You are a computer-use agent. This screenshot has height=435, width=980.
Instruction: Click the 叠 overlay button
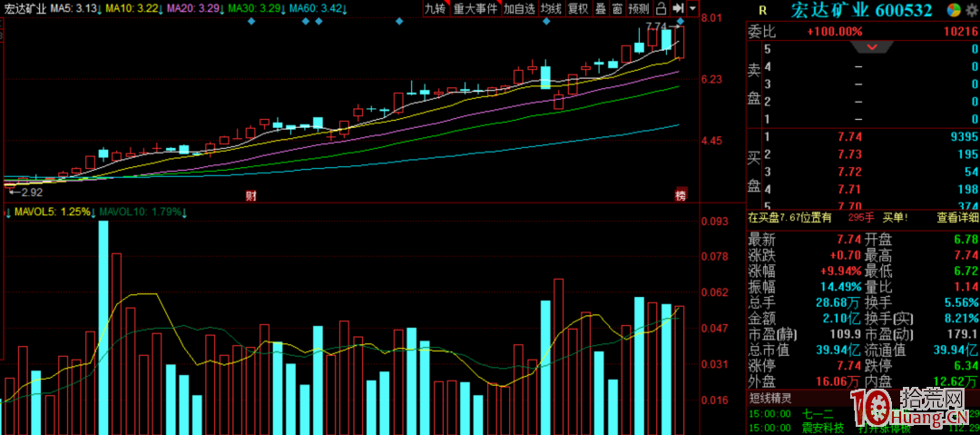600,9
